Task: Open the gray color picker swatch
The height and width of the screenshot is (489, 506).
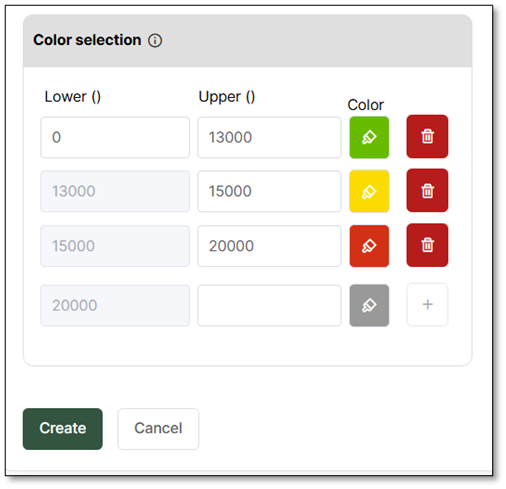Action: coord(369,305)
